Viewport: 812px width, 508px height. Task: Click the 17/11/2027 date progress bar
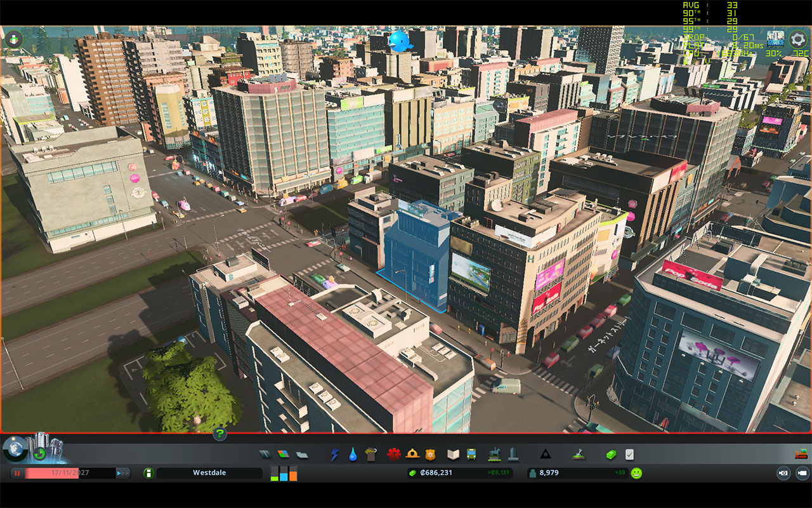(70, 473)
